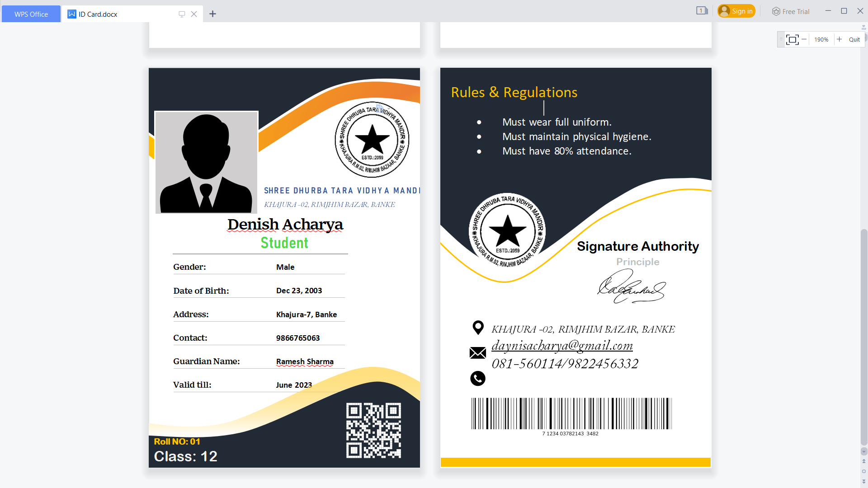Zoom in with the plus button
The width and height of the screenshot is (868, 488).
pos(839,40)
